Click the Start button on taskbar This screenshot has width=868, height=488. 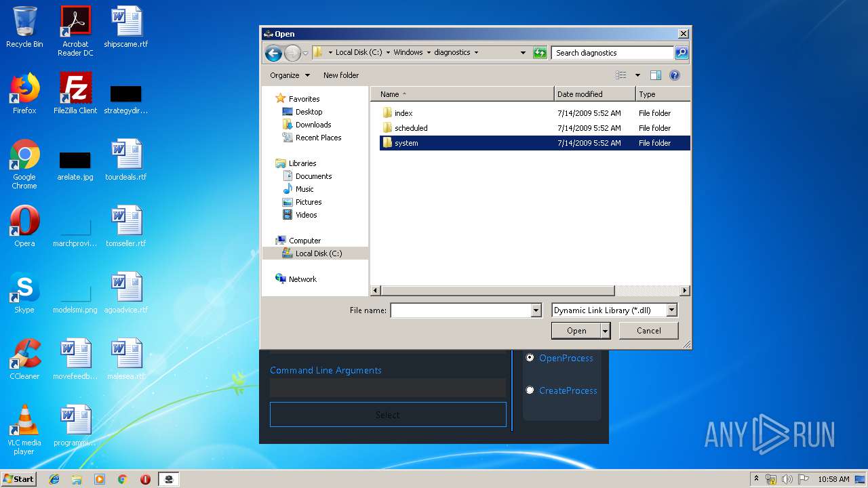pos(18,479)
